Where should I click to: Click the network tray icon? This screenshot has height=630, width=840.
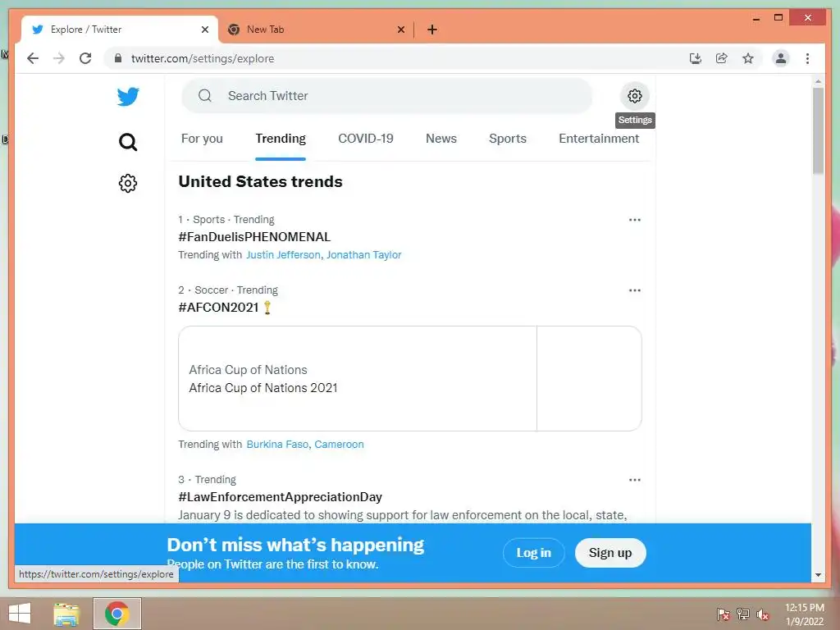pos(743,614)
